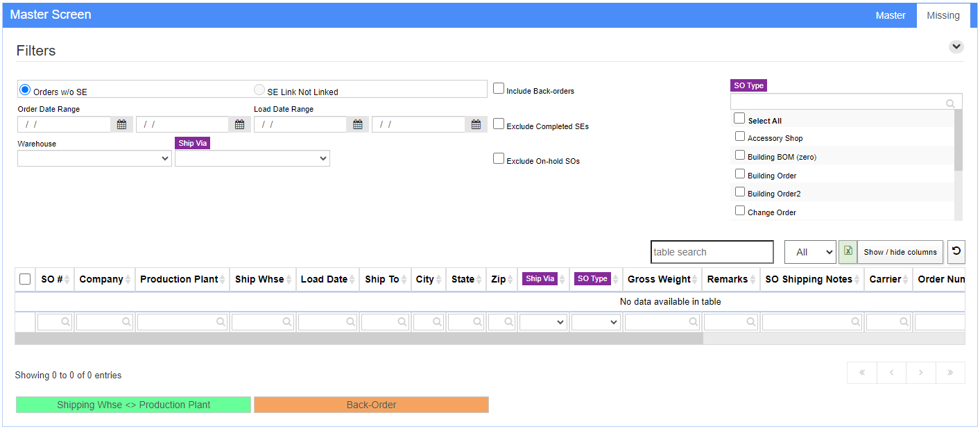The height and width of the screenshot is (429, 980).
Task: Click the SO Type search box
Action: pos(846,102)
